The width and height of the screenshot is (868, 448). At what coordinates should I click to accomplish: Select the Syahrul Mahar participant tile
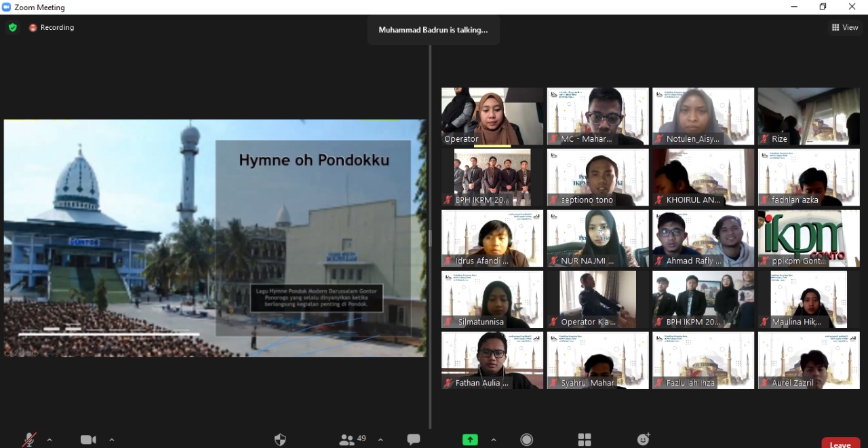598,360
